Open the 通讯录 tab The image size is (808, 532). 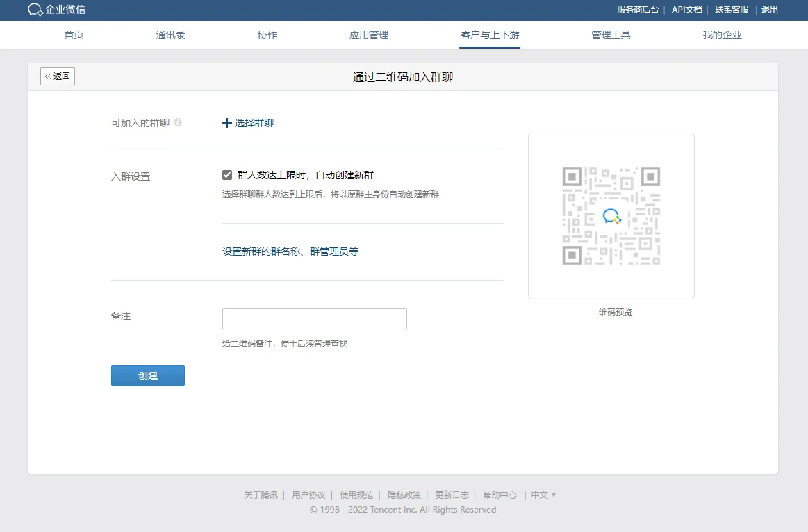click(171, 35)
